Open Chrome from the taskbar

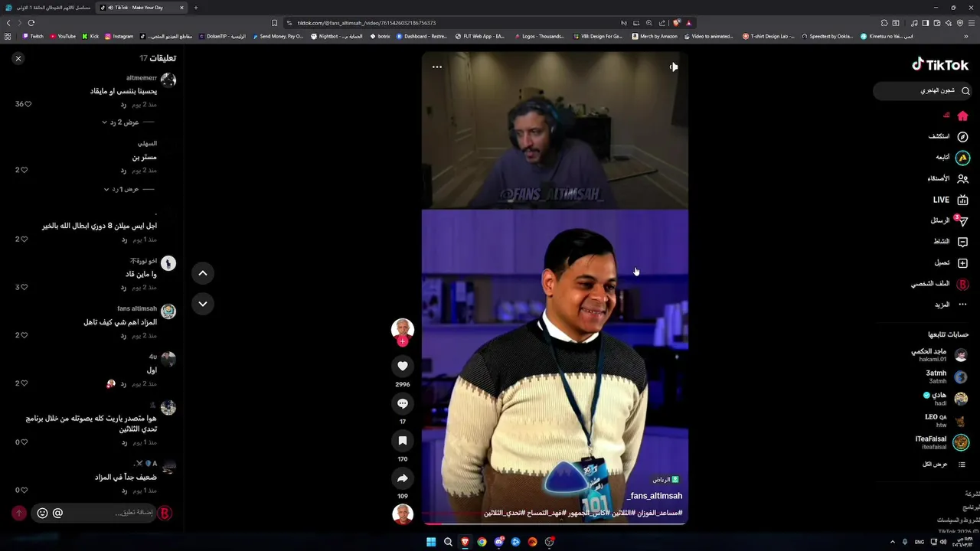482,542
